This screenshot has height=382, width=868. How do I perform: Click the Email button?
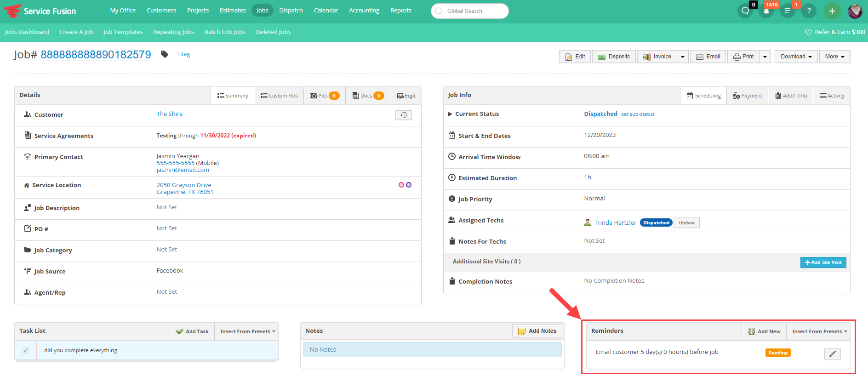click(708, 57)
